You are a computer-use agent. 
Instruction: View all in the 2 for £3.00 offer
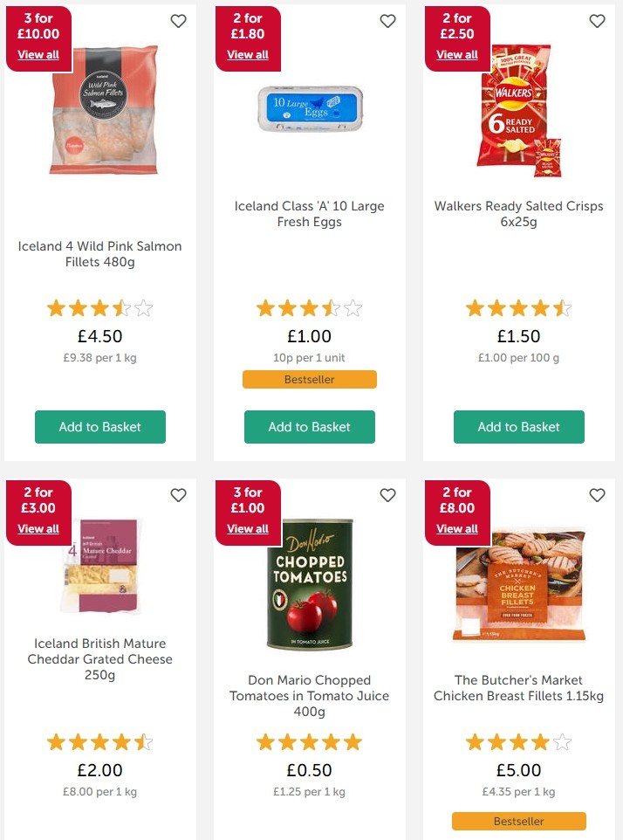pyautogui.click(x=38, y=529)
